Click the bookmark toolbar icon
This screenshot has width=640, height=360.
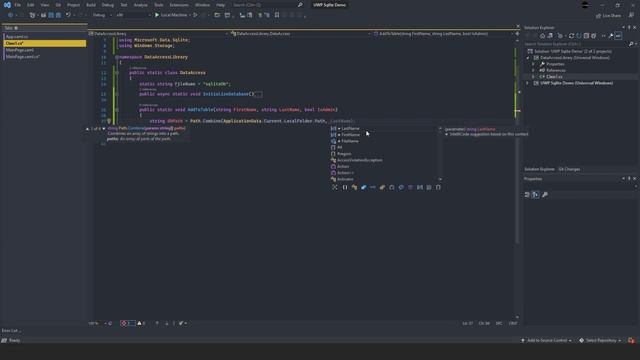tap(277, 15)
